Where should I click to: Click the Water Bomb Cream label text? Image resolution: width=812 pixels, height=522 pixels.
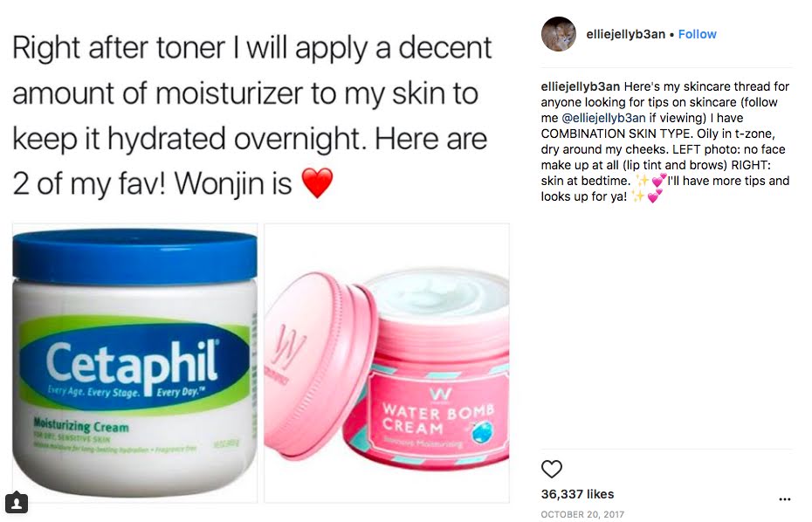pyautogui.click(x=438, y=419)
